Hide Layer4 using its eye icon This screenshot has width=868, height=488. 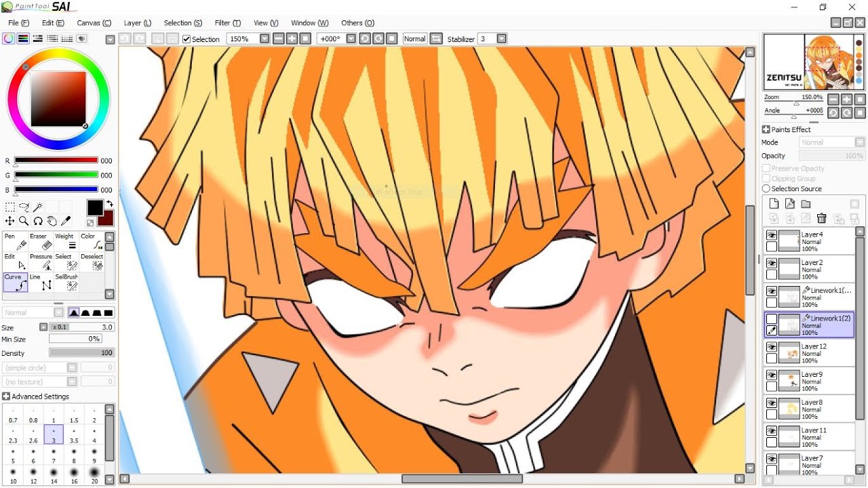click(772, 235)
